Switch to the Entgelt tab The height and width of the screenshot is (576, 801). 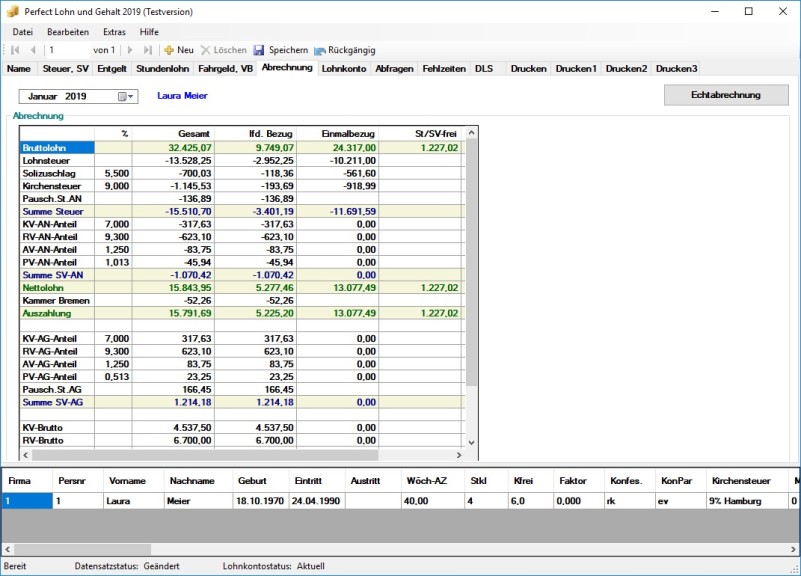point(112,68)
